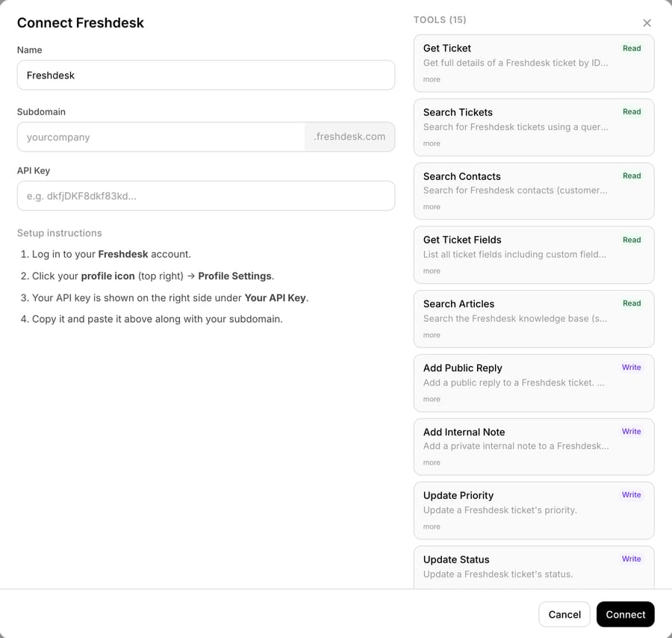Click description 'Update a Freshdesk ticket's priority'
672x638 pixels.
point(500,510)
